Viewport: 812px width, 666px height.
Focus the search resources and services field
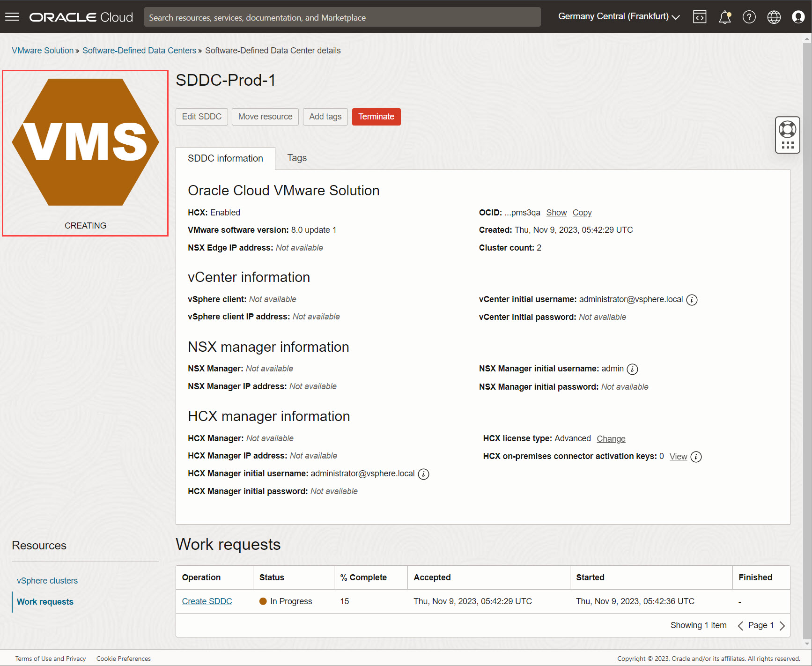click(342, 17)
